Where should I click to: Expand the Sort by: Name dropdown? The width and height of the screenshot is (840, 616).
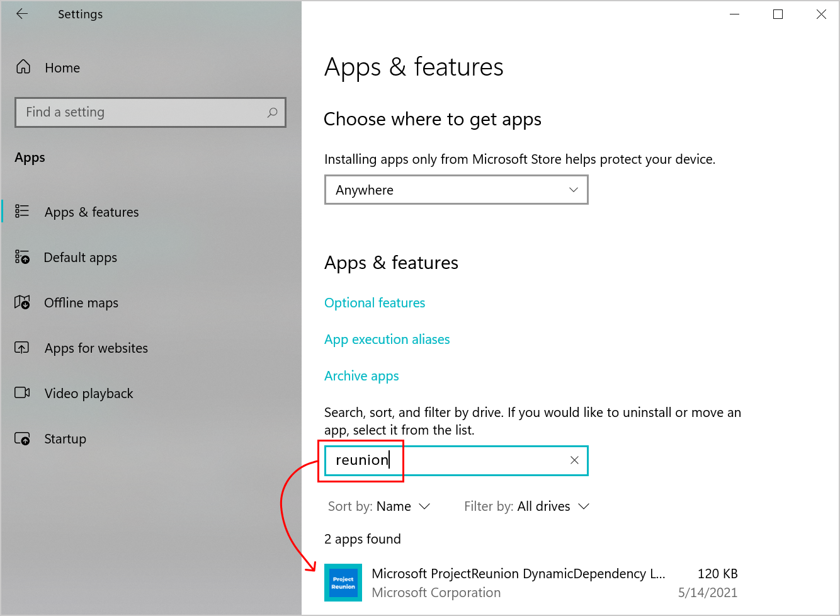click(x=379, y=506)
